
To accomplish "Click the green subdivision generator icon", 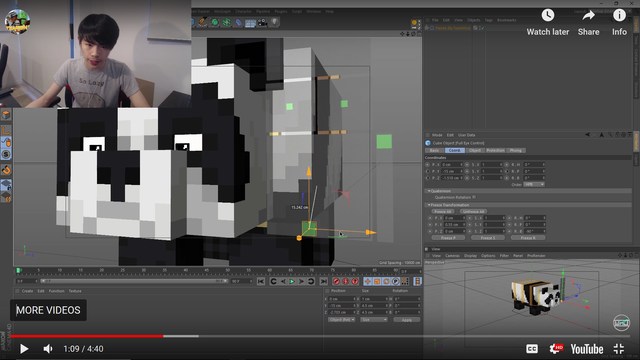I will 214,22.
